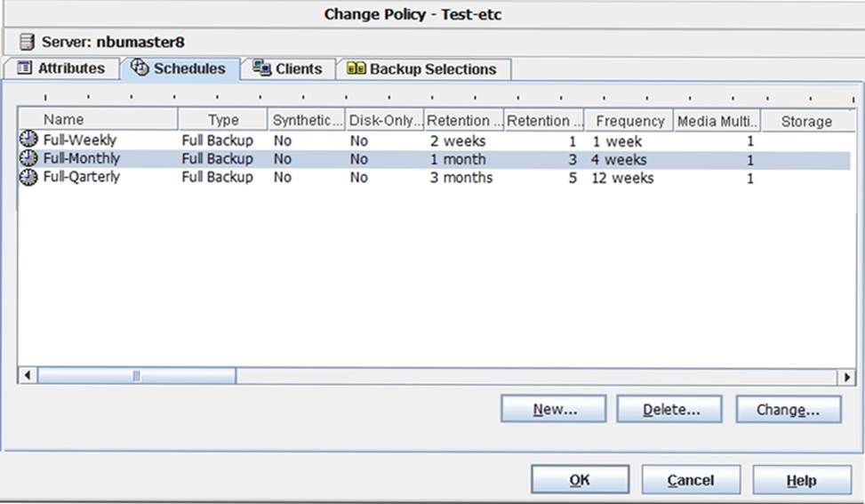Click Full Backup type in Full-Weekly row
Screen dimensions: 865x504
coord(217,140)
